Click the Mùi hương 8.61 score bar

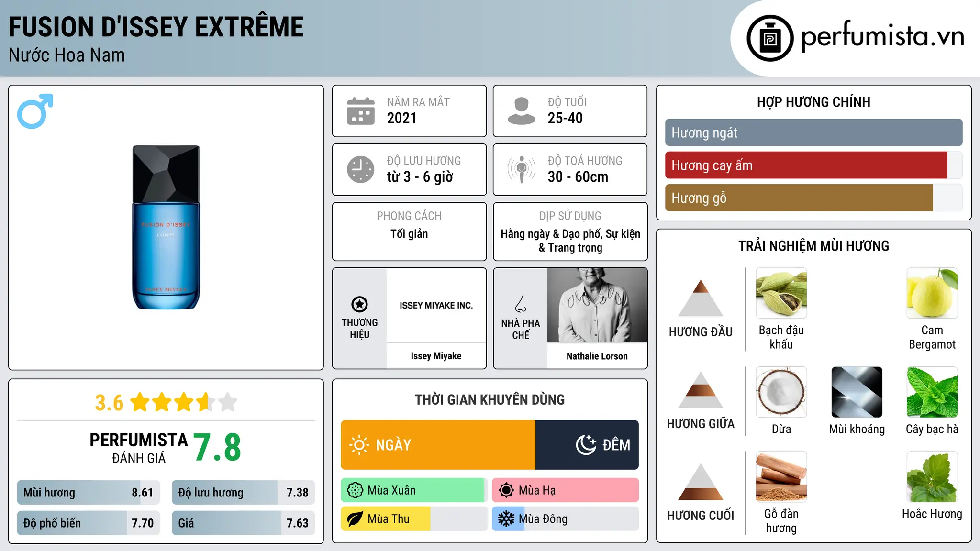(89, 492)
